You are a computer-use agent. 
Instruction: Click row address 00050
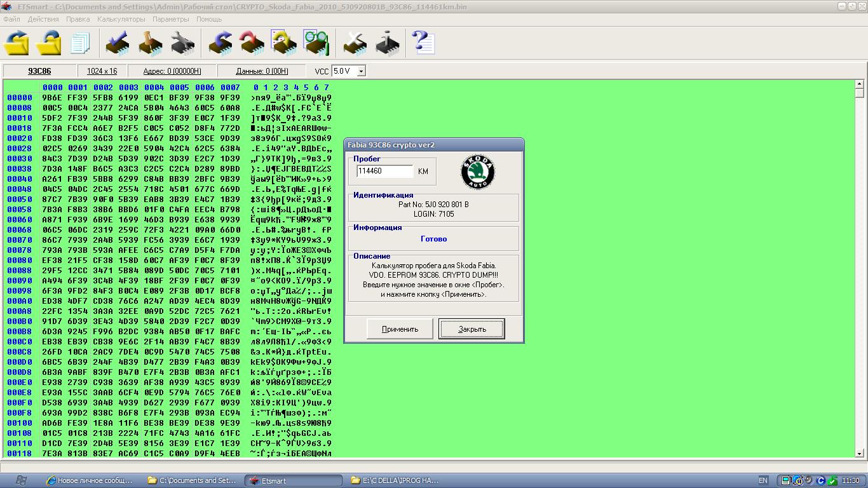click(x=20, y=200)
